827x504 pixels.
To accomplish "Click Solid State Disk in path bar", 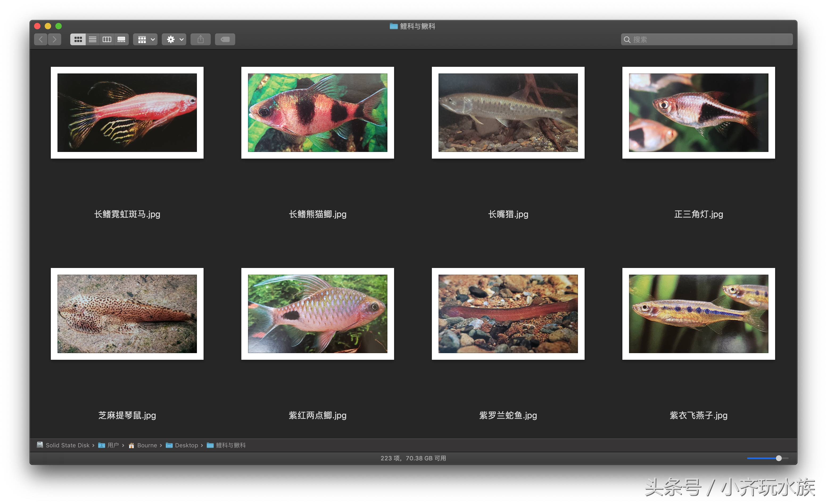I will pyautogui.click(x=63, y=445).
